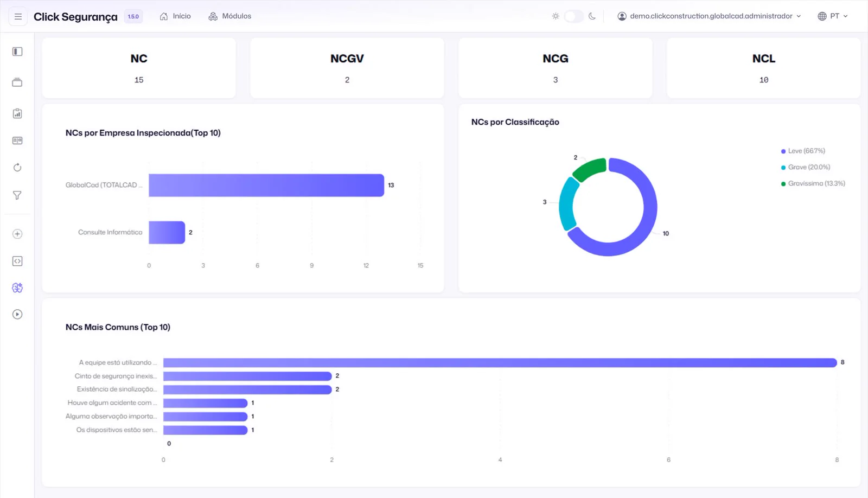Refresh the dashboard with the reload icon

point(17,168)
